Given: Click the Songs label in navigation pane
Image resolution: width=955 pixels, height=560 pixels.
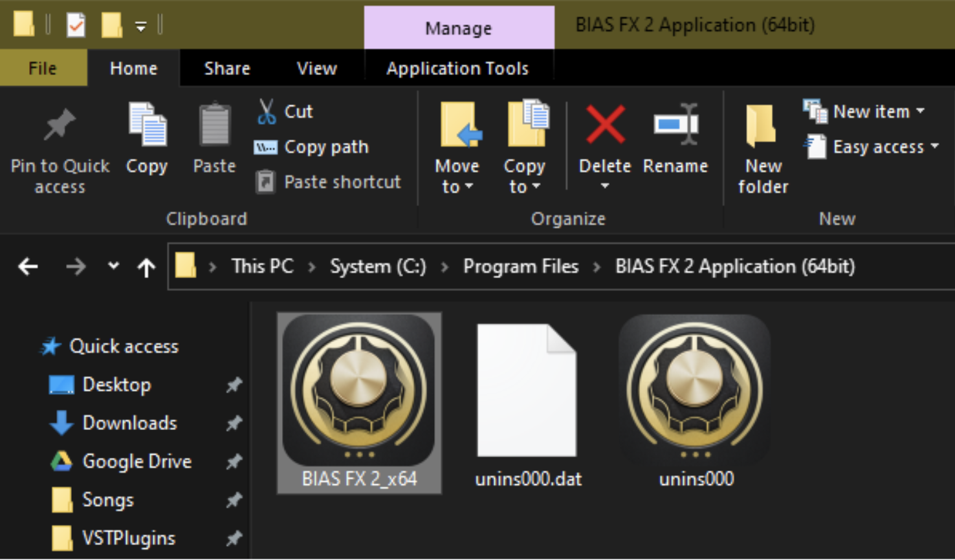Looking at the screenshot, I should (x=108, y=500).
